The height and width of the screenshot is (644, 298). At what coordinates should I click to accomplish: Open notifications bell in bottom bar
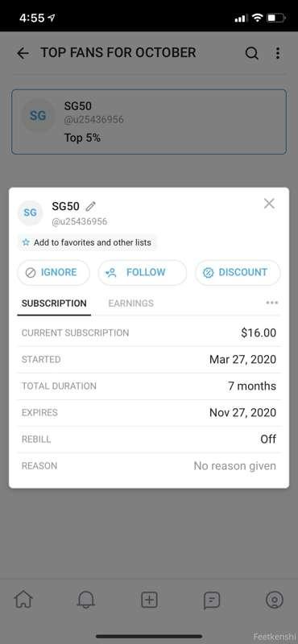[86, 601]
